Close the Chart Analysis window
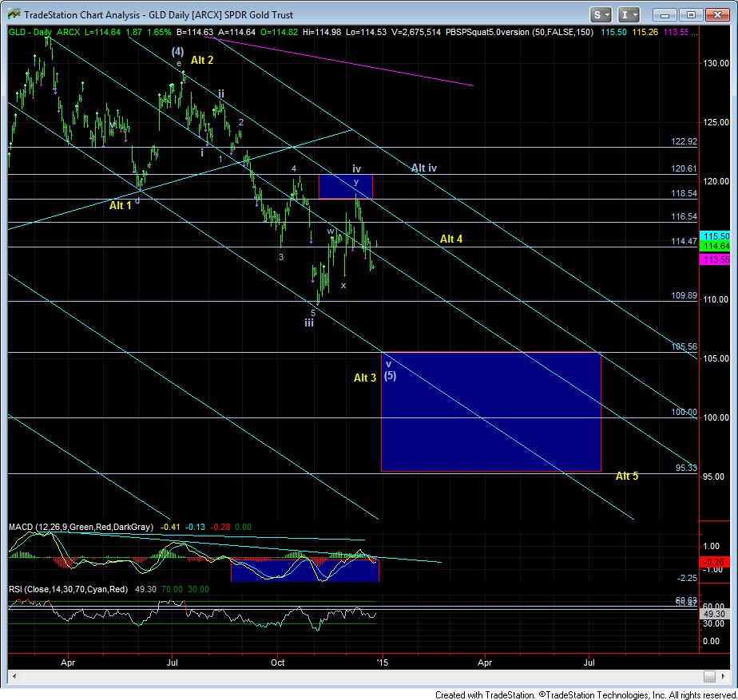The height and width of the screenshot is (700, 738). pyautogui.click(x=716, y=15)
